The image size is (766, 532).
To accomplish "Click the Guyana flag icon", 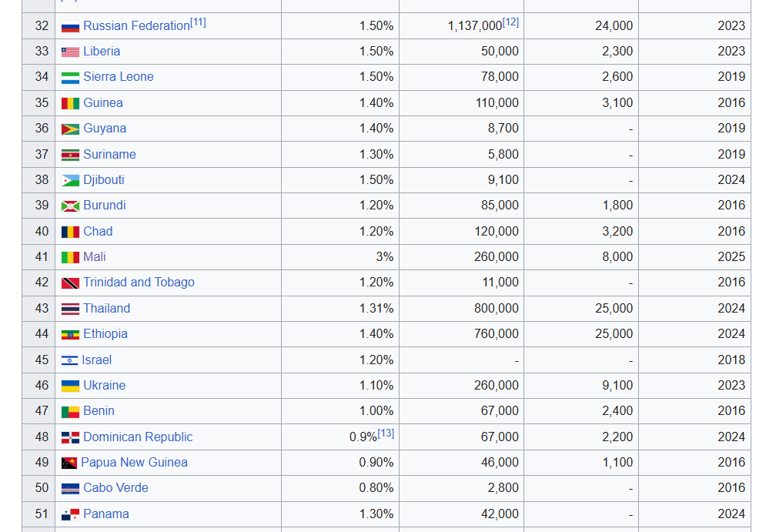I will (x=70, y=129).
